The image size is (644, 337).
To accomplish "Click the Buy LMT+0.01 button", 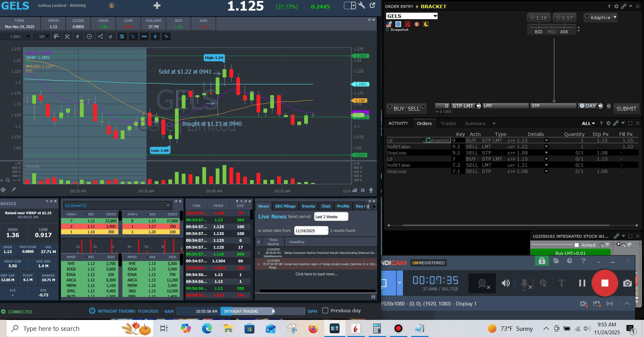I will pyautogui.click(x=570, y=253).
